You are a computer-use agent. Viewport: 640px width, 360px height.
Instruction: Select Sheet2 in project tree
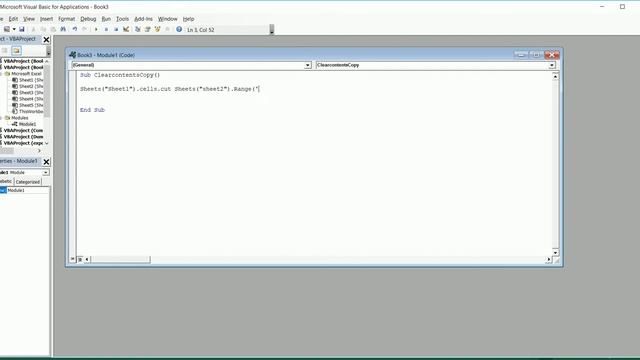[28, 86]
